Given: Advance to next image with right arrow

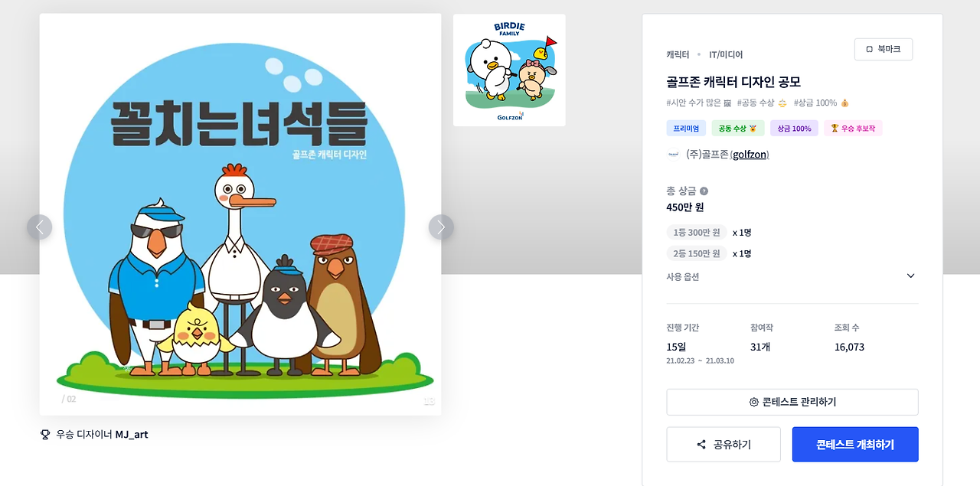Looking at the screenshot, I should (441, 227).
